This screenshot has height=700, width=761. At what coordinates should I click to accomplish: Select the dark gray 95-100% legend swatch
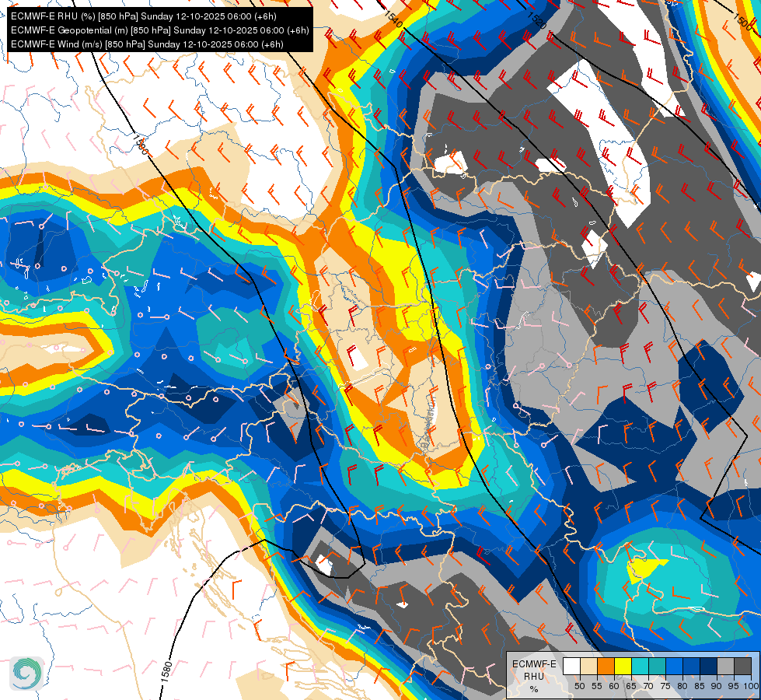[742, 667]
